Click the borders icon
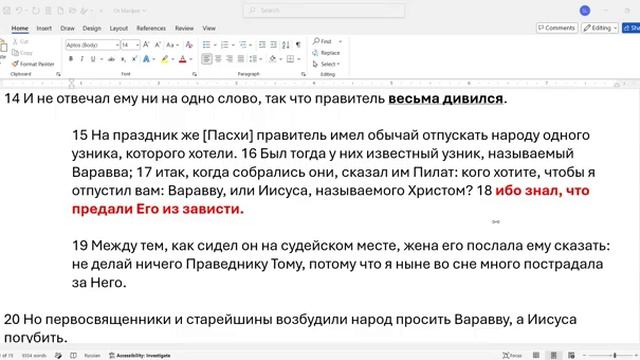Image resolution: width=640 pixels, height=360 pixels. click(290, 59)
